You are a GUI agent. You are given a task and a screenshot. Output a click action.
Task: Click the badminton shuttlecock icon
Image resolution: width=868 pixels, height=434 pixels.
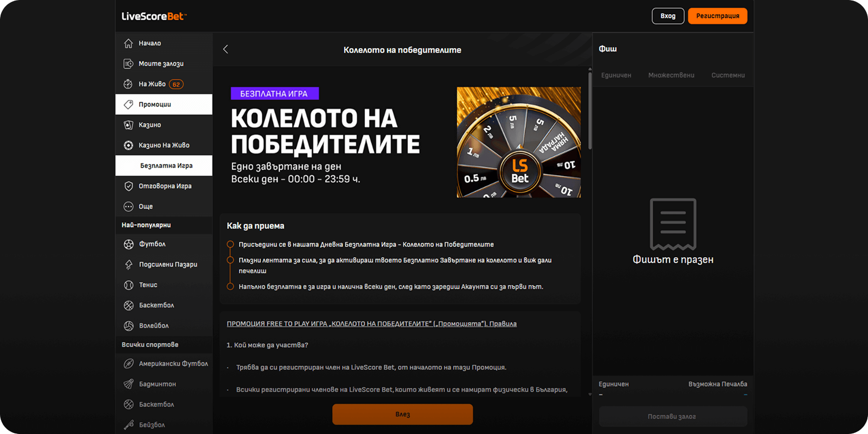(x=129, y=384)
